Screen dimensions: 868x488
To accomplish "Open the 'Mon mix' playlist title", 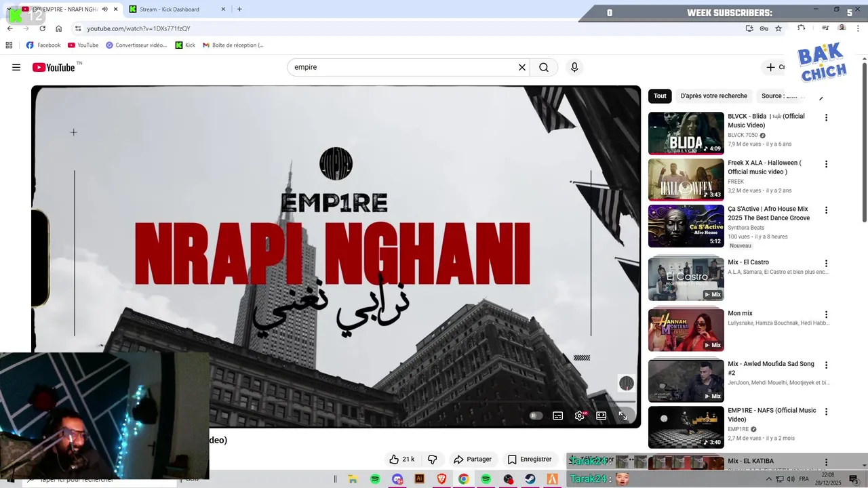I will [740, 313].
